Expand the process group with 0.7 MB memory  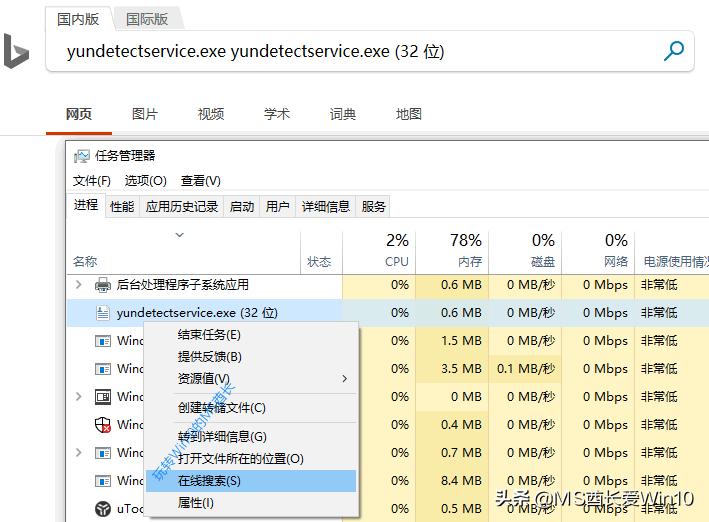click(x=79, y=452)
